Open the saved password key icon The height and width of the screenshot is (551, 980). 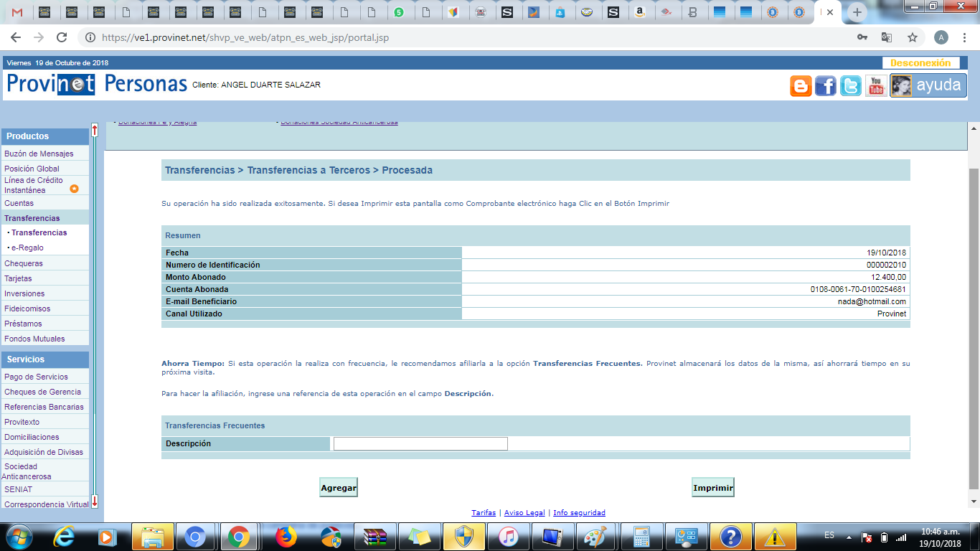tap(862, 37)
